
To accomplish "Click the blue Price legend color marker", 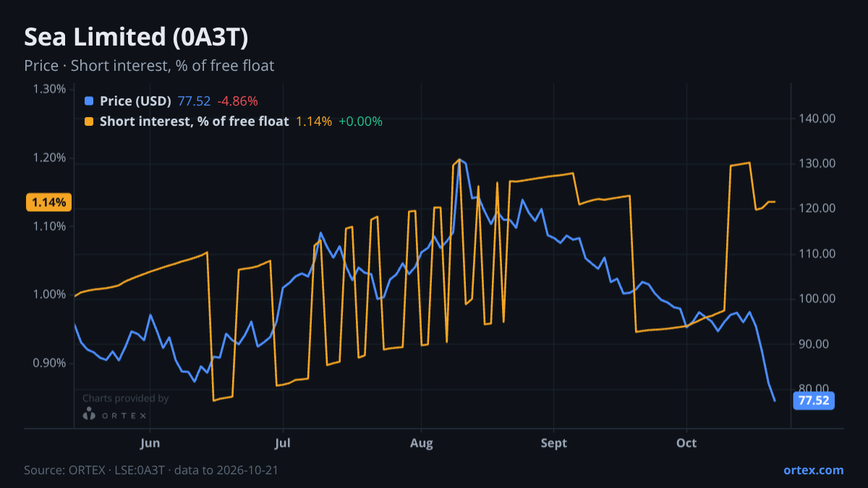I will 89,101.
